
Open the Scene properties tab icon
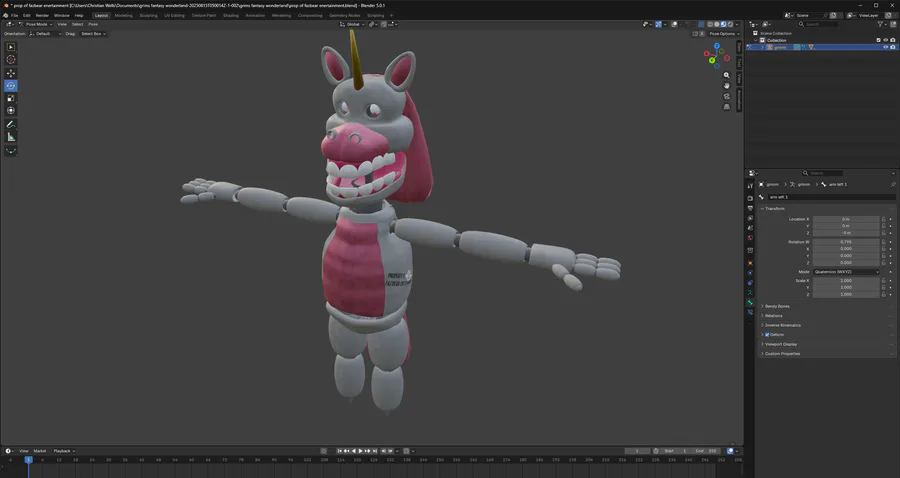[x=750, y=228]
